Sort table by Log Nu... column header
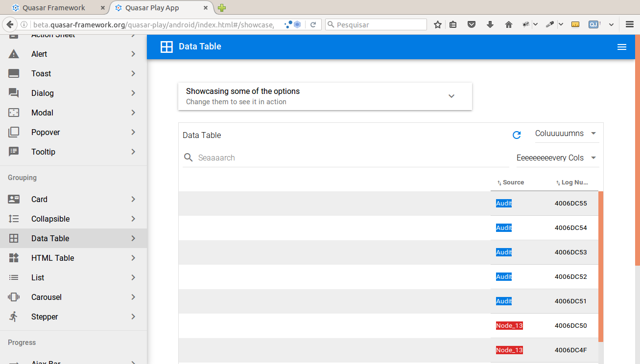 tap(572, 182)
